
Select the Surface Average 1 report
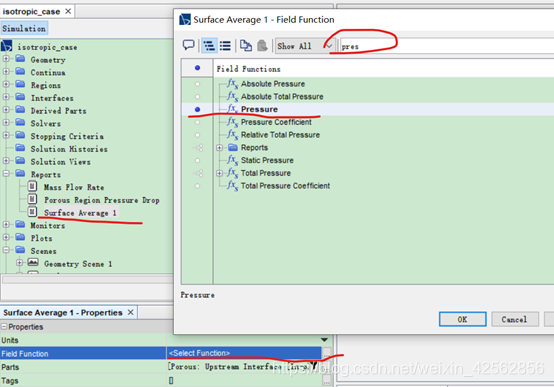point(80,213)
